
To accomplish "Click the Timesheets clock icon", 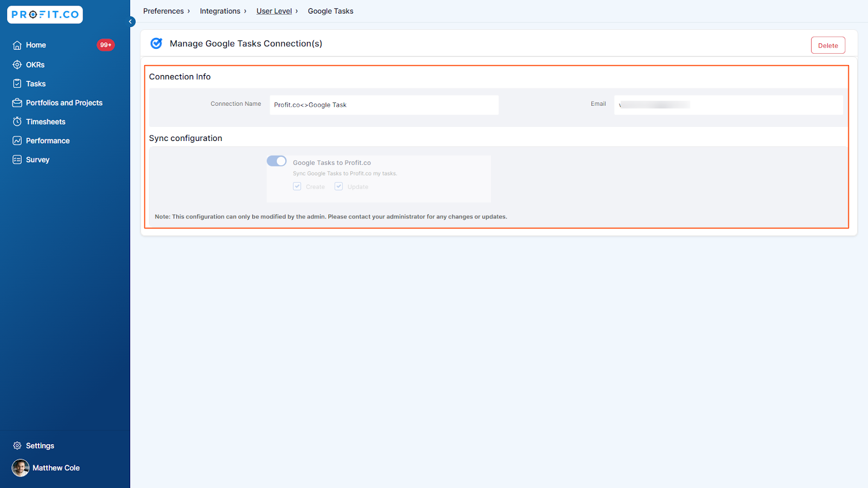I will pyautogui.click(x=17, y=121).
